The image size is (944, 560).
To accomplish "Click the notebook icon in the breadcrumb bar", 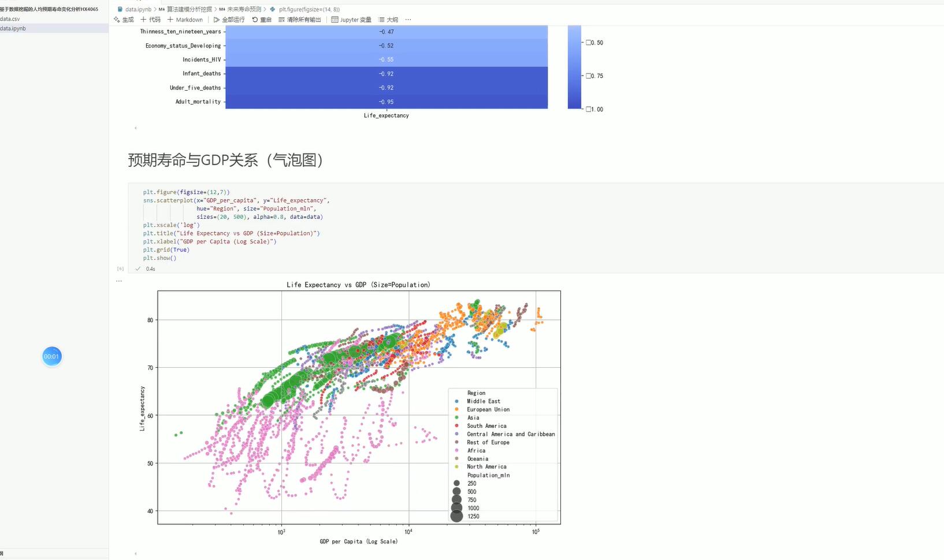I will pyautogui.click(x=120, y=9).
